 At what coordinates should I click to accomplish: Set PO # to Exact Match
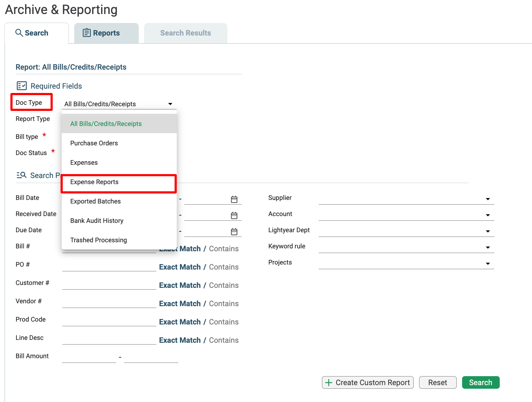(x=180, y=267)
